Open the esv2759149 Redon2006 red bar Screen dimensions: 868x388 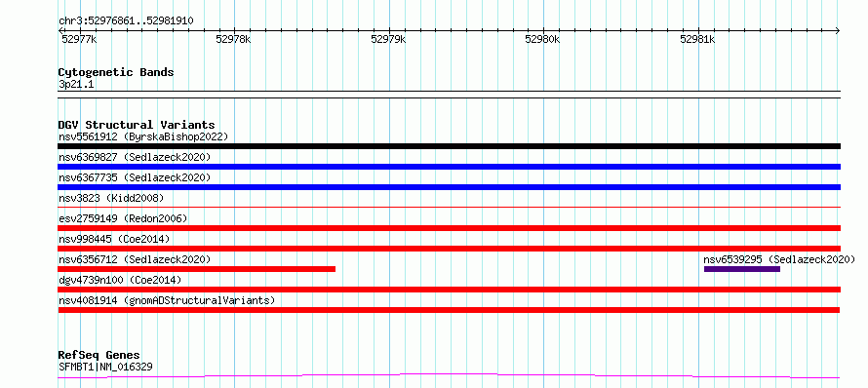tap(449, 228)
